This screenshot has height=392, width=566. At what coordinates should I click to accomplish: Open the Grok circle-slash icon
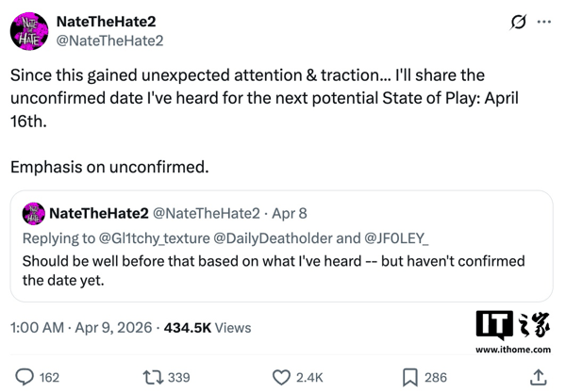(x=518, y=22)
